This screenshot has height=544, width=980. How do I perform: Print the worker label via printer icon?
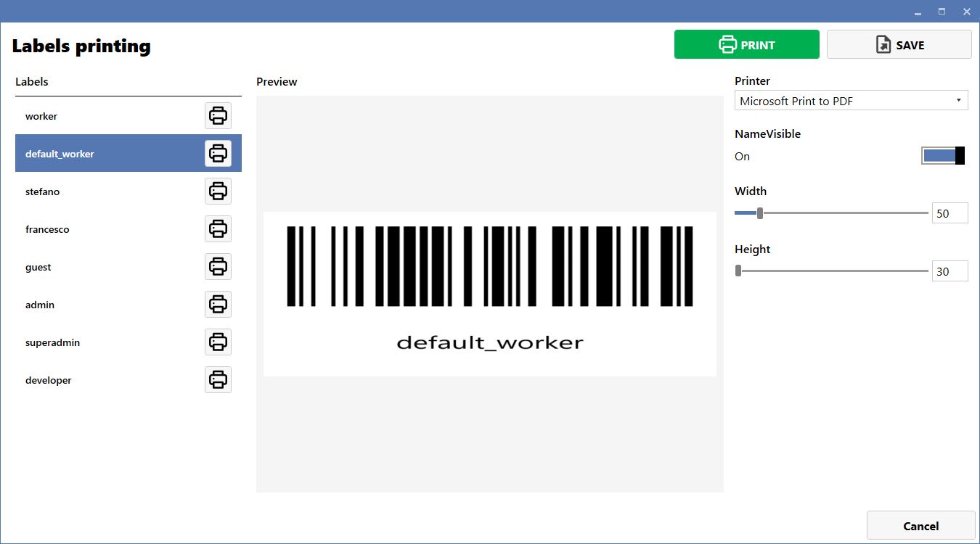tap(218, 116)
